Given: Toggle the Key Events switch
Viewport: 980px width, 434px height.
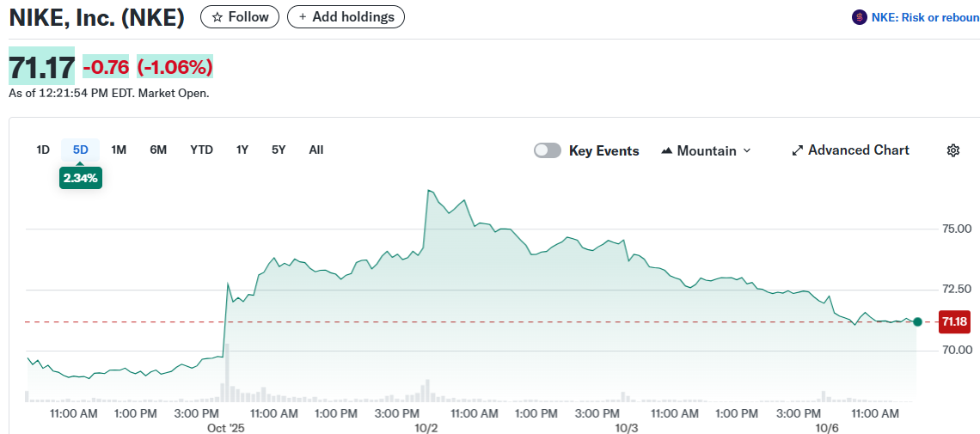Looking at the screenshot, I should (548, 150).
